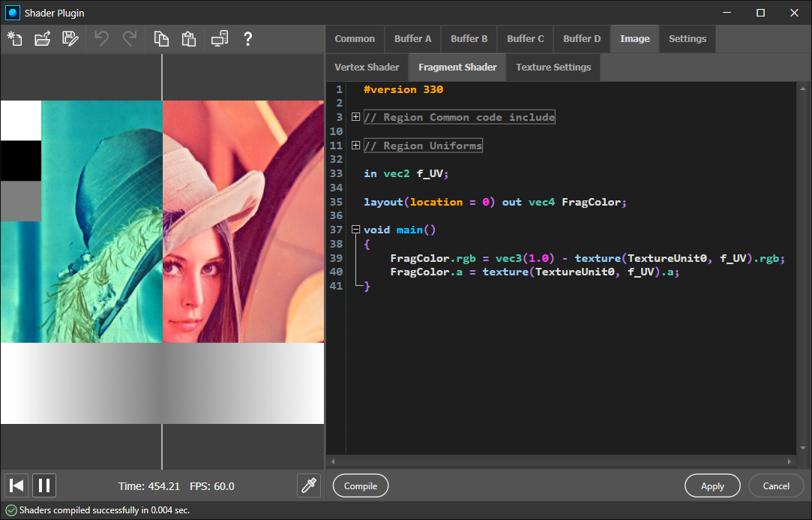Click the white swatch in preview
Image resolution: width=812 pixels, height=520 pixels.
(21, 120)
